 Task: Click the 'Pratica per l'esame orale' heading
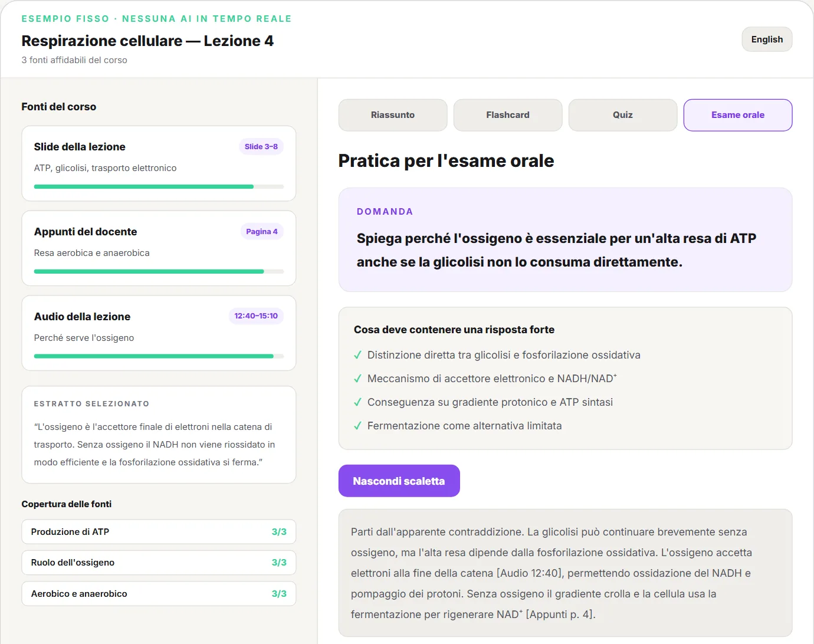tap(446, 160)
